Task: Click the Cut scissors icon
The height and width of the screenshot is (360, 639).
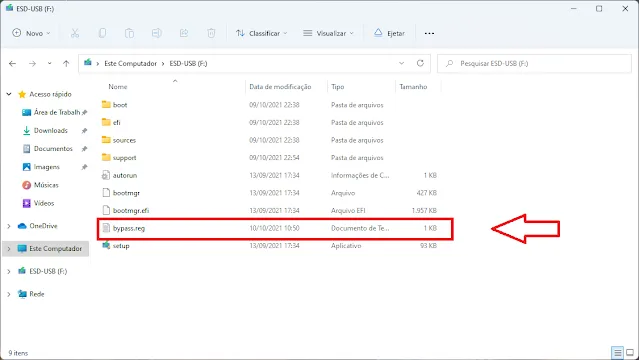Action: click(75, 33)
